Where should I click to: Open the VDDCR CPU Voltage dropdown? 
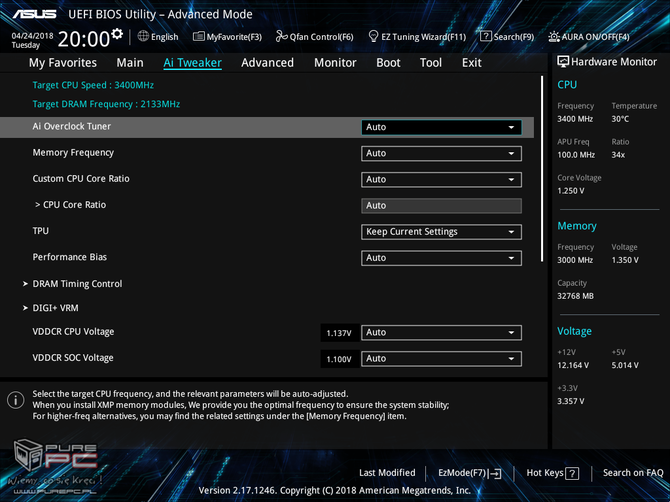tap(441, 332)
